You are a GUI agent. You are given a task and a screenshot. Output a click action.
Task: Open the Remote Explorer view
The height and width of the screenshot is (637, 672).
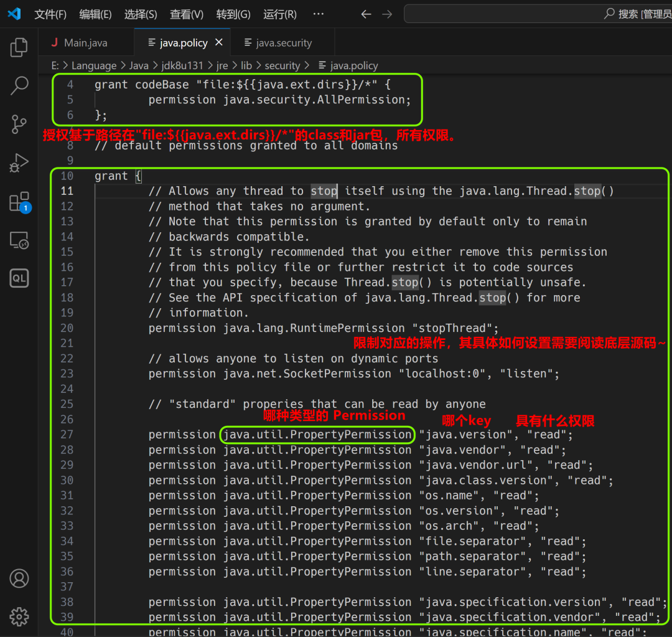(x=19, y=240)
